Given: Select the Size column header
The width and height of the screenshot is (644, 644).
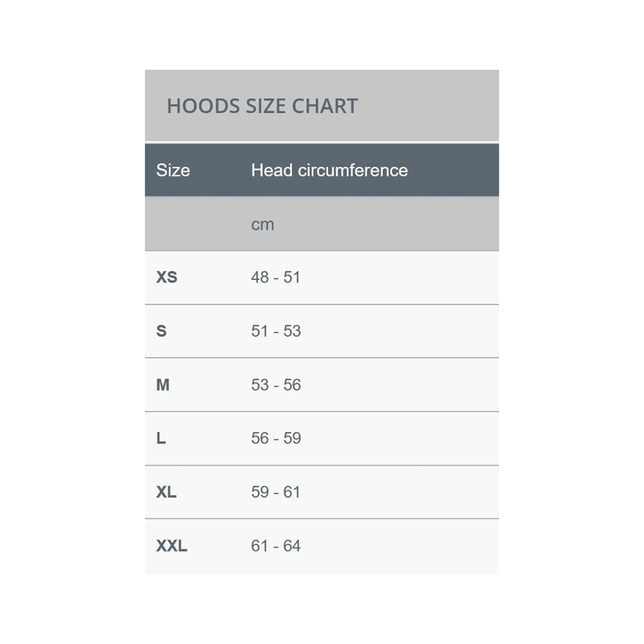Looking at the screenshot, I should 173,171.
